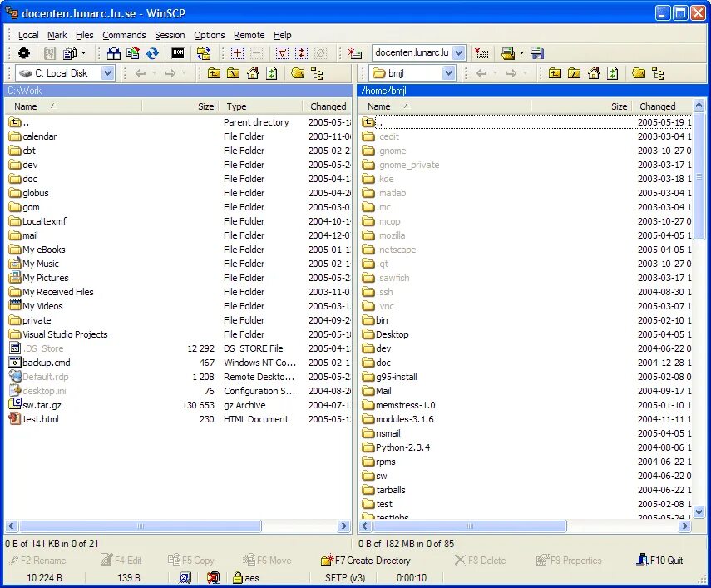Click the save session disk icon
The height and width of the screenshot is (588, 711).
[537, 53]
